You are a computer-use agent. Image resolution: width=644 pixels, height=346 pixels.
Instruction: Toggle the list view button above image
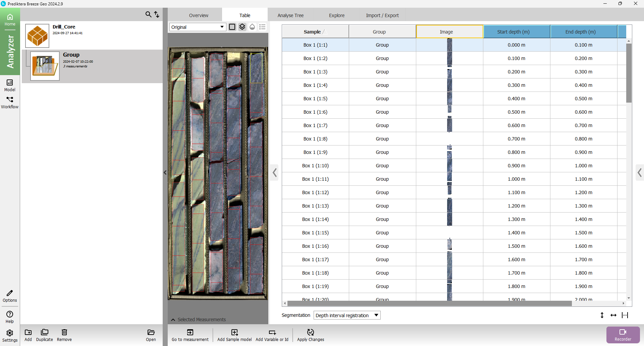coord(262,27)
